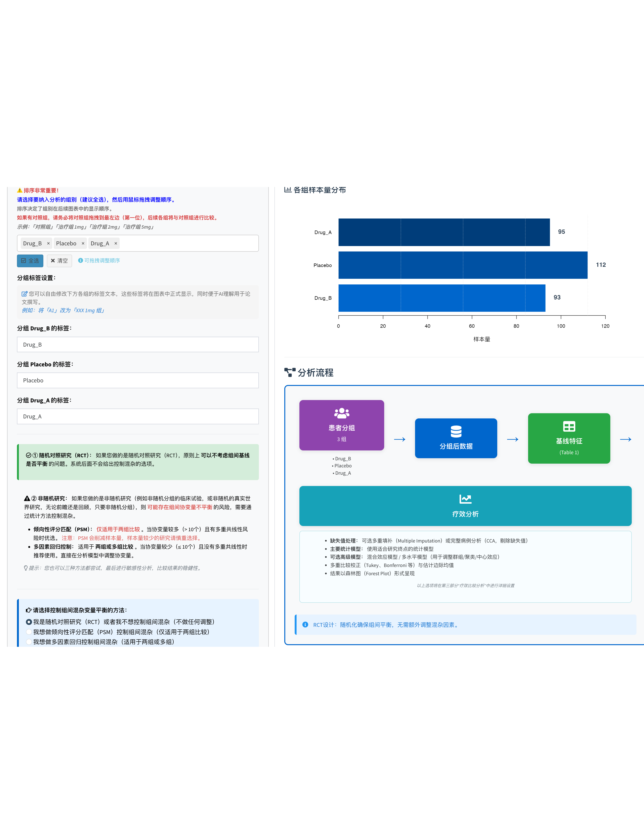Click the info icon beside 可拖拽调整顺序
Viewport: 644px width, 834px height.
coord(81,260)
